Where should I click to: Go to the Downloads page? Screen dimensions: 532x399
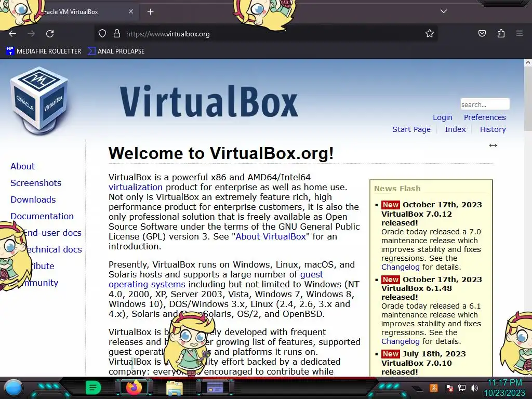(33, 199)
